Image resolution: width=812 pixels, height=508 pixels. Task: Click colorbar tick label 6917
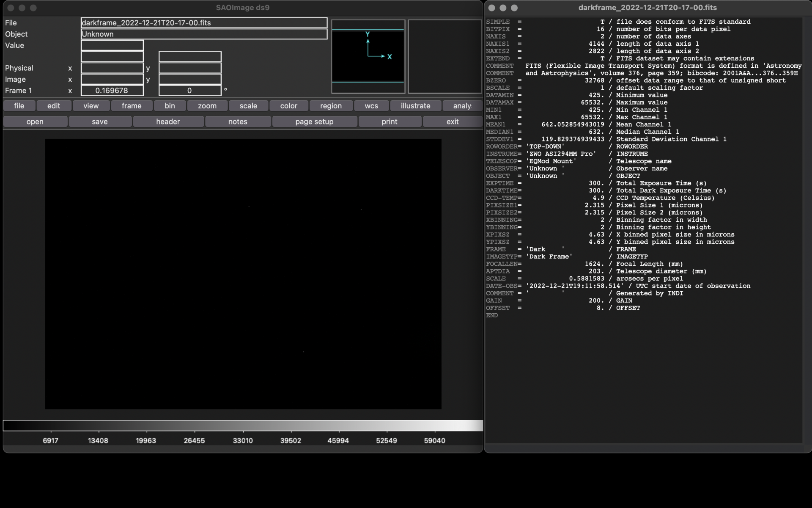[50, 441]
